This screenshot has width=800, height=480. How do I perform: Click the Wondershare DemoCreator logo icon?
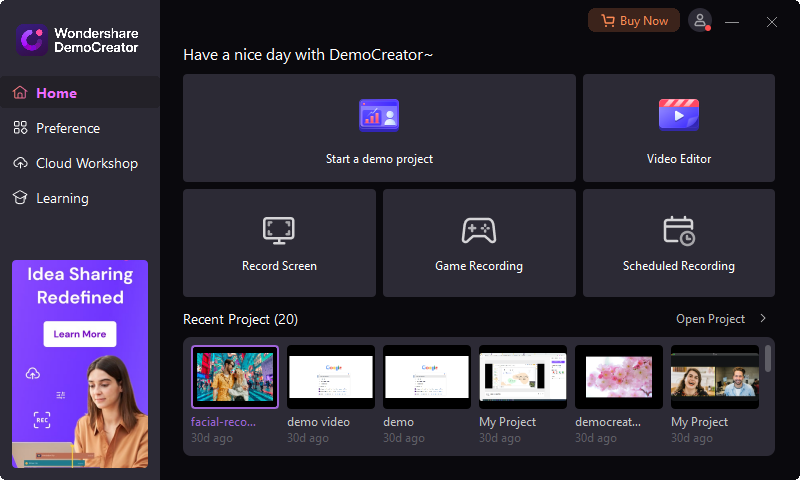32,40
